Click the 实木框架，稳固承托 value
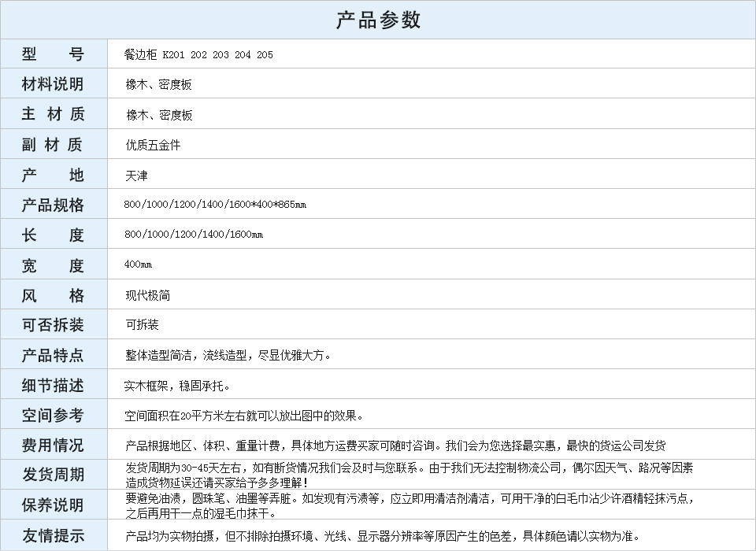 coord(177,386)
